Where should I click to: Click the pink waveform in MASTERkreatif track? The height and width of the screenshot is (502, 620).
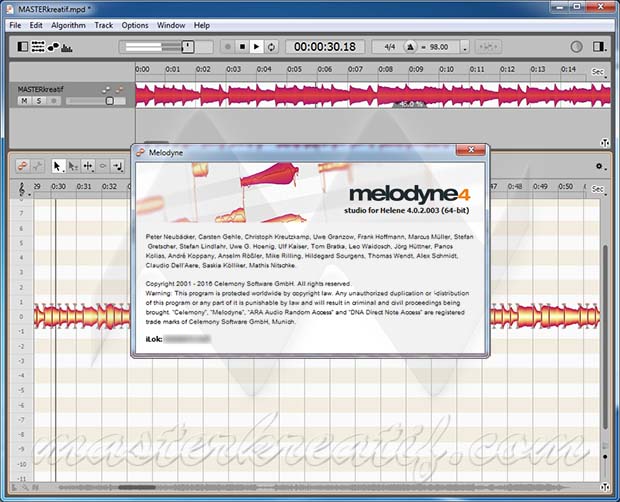click(x=373, y=95)
